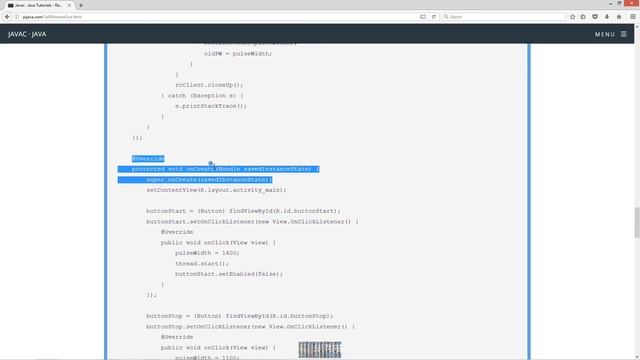Focus the browser Search box
640x360 pixels.
[x=504, y=17]
